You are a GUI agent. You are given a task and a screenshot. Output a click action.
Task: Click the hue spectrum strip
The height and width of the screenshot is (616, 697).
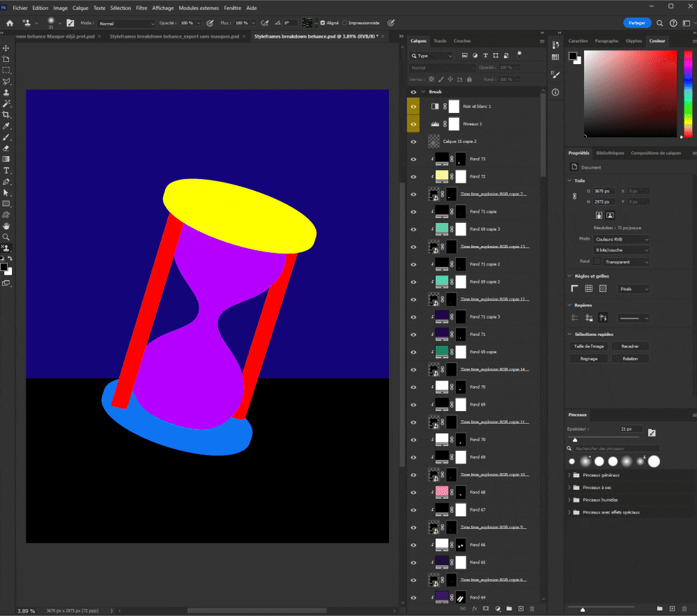pos(688,93)
